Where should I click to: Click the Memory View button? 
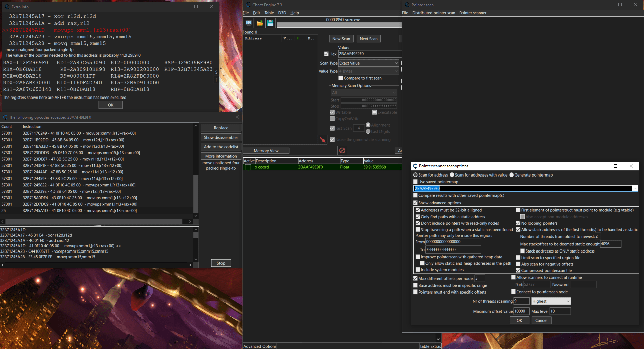[x=266, y=151]
